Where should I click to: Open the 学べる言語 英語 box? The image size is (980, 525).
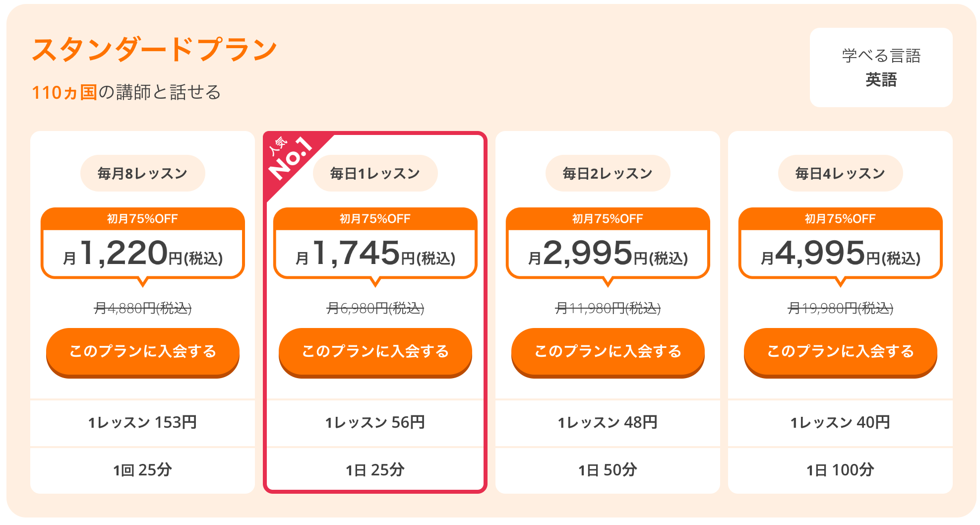click(x=881, y=67)
